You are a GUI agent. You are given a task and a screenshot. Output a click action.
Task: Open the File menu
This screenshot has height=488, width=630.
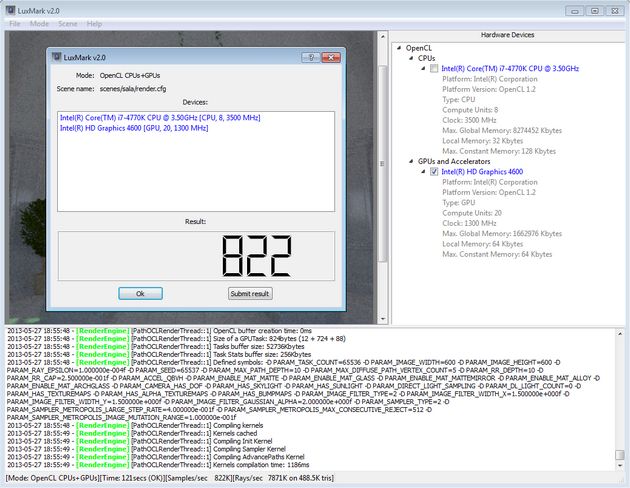pyautogui.click(x=15, y=24)
